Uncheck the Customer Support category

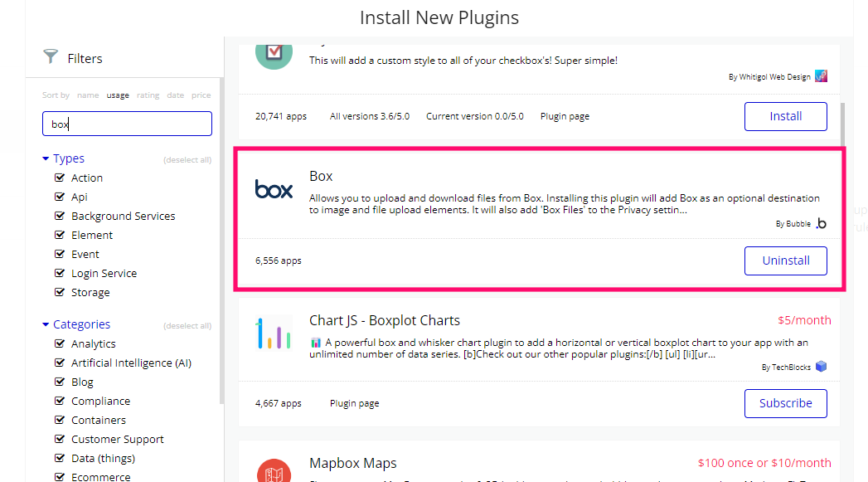60,439
